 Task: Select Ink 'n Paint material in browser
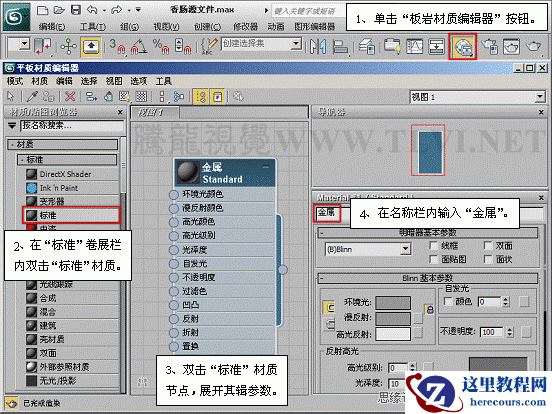(x=72, y=188)
